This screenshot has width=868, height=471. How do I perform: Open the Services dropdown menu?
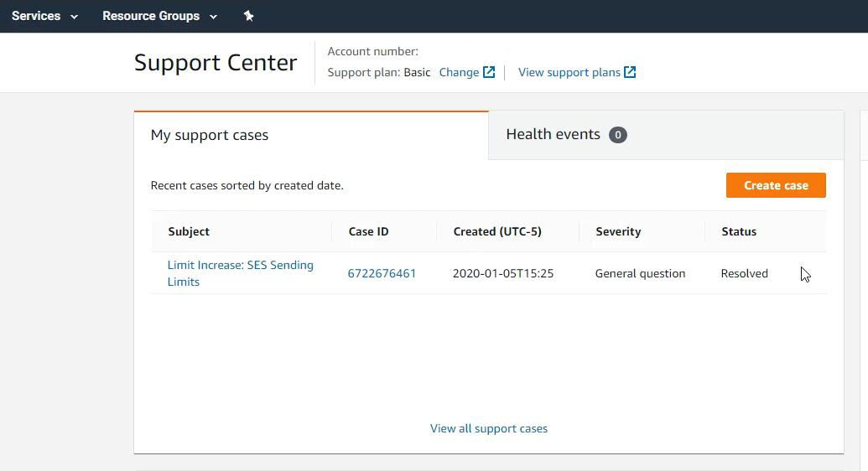click(x=44, y=16)
